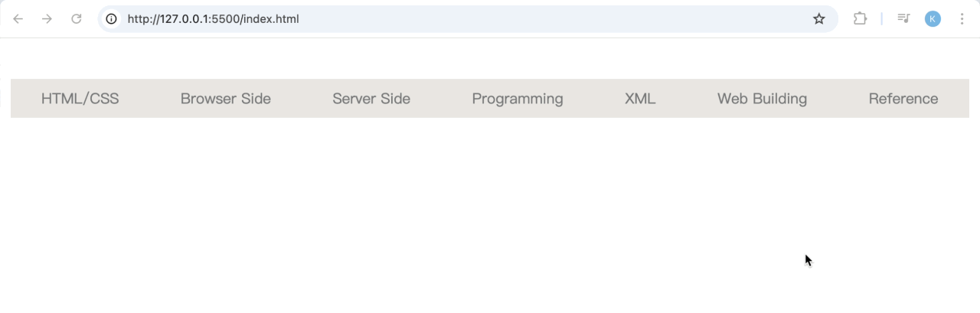Select the Reference menu item

tap(903, 99)
